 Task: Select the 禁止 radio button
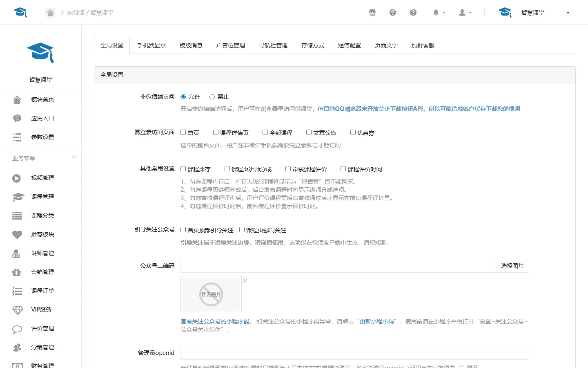[x=212, y=96]
